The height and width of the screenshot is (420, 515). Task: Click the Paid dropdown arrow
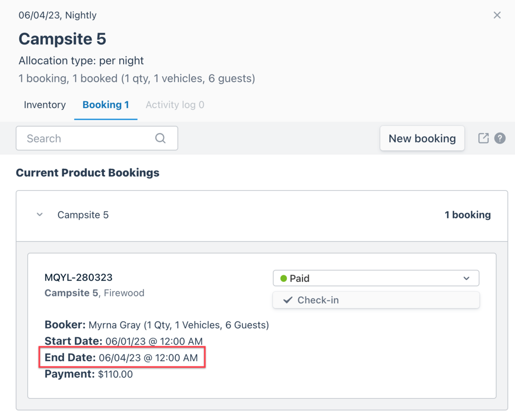click(x=466, y=278)
